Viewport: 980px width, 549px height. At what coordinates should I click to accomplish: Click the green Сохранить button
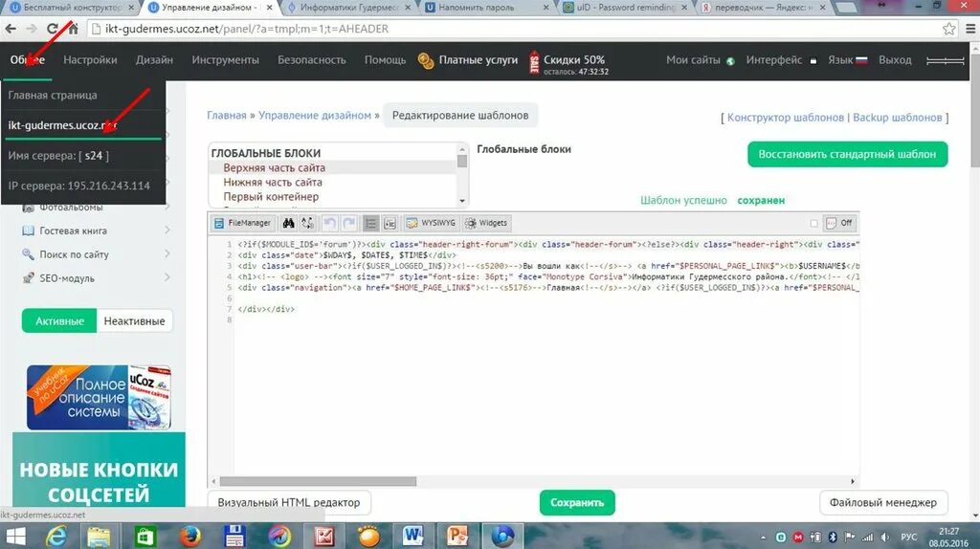coord(577,503)
